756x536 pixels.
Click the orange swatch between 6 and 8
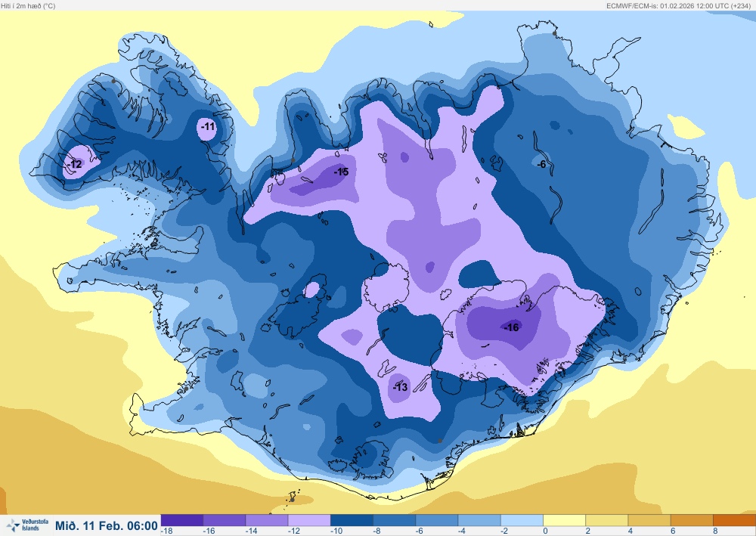[692, 520]
